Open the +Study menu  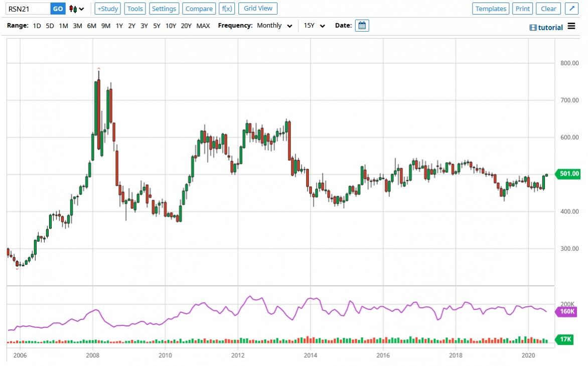click(107, 9)
